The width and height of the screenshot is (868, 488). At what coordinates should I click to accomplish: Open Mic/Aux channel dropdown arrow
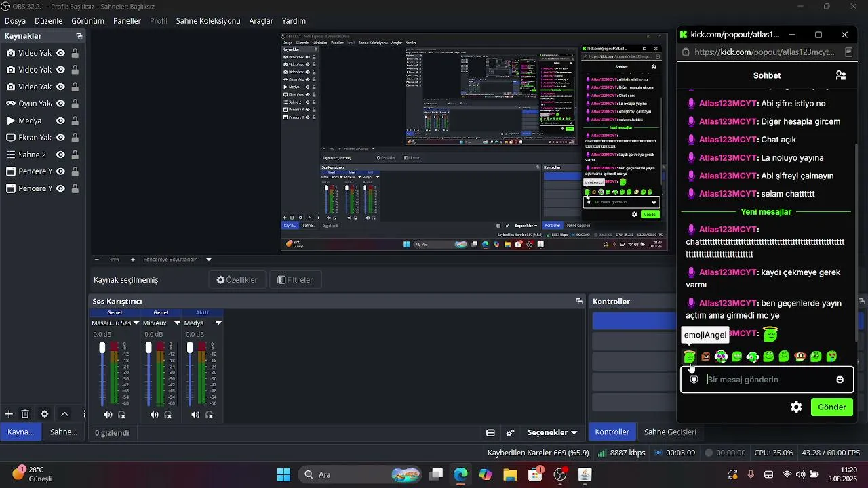click(x=177, y=323)
